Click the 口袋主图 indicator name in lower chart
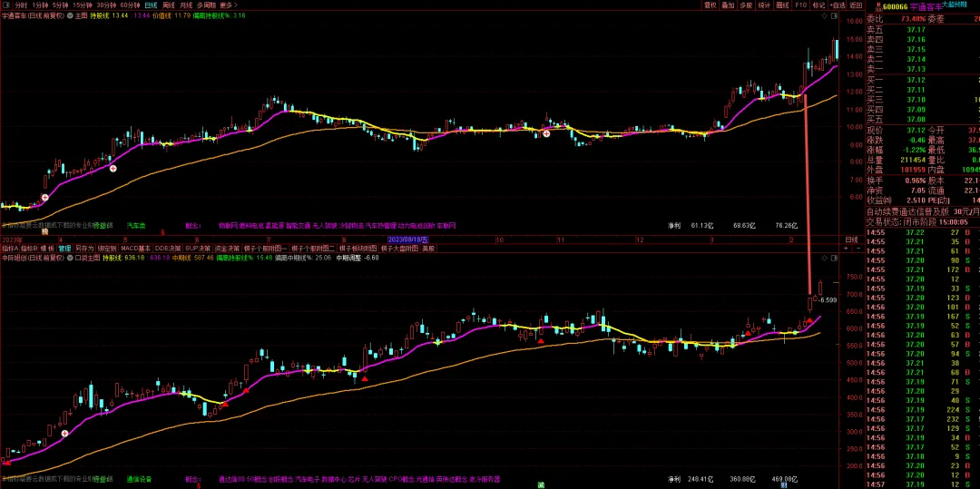This screenshot has width=980, height=489. pos(87,258)
